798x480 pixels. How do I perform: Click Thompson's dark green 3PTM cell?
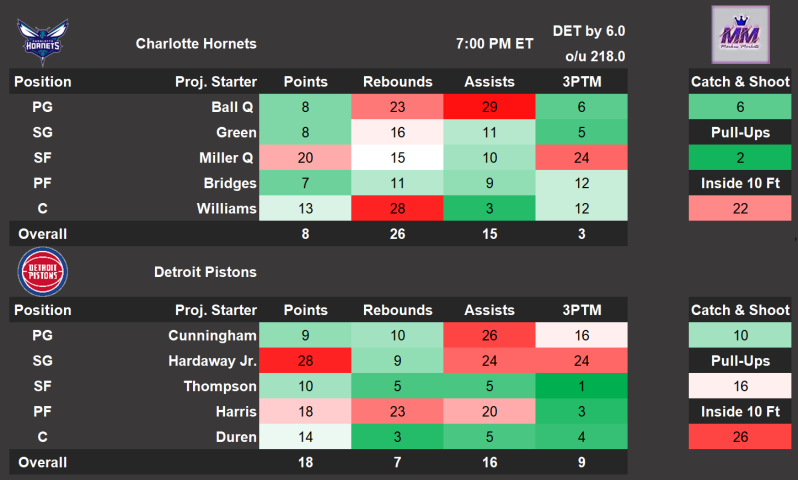(x=581, y=386)
